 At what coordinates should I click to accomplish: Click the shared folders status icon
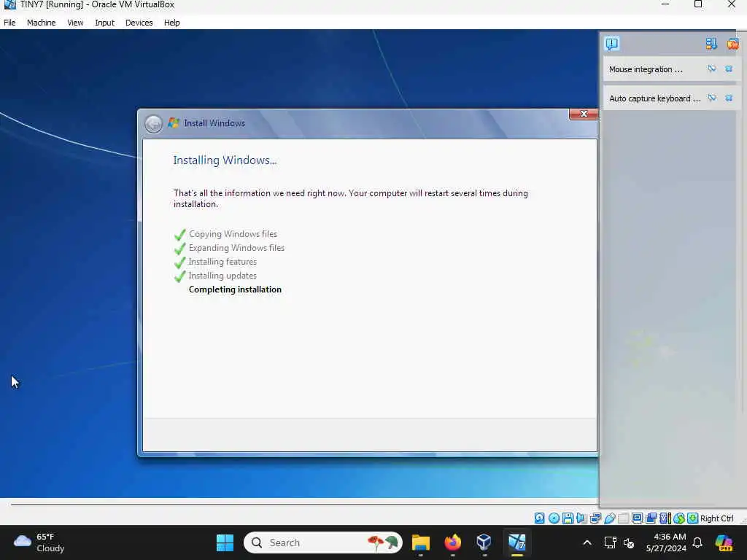point(623,518)
